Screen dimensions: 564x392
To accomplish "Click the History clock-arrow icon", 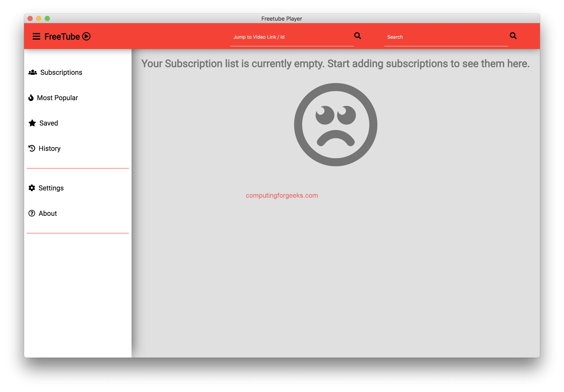I will (32, 148).
